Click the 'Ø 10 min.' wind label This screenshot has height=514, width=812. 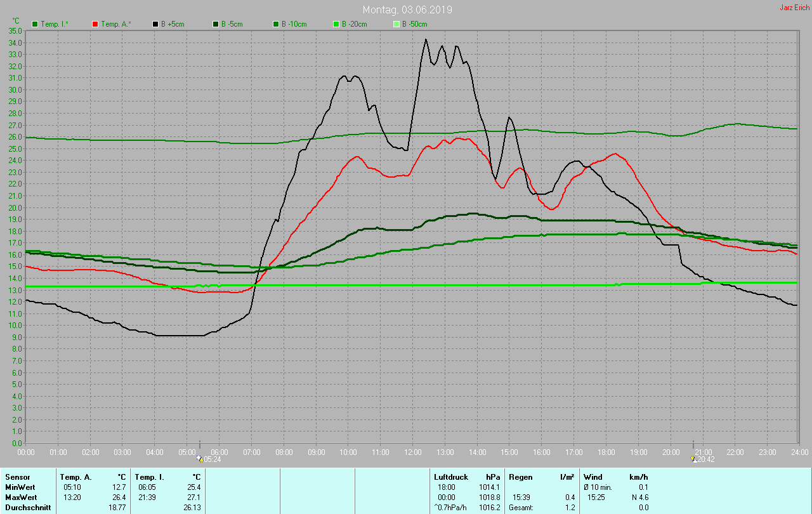pyautogui.click(x=598, y=487)
